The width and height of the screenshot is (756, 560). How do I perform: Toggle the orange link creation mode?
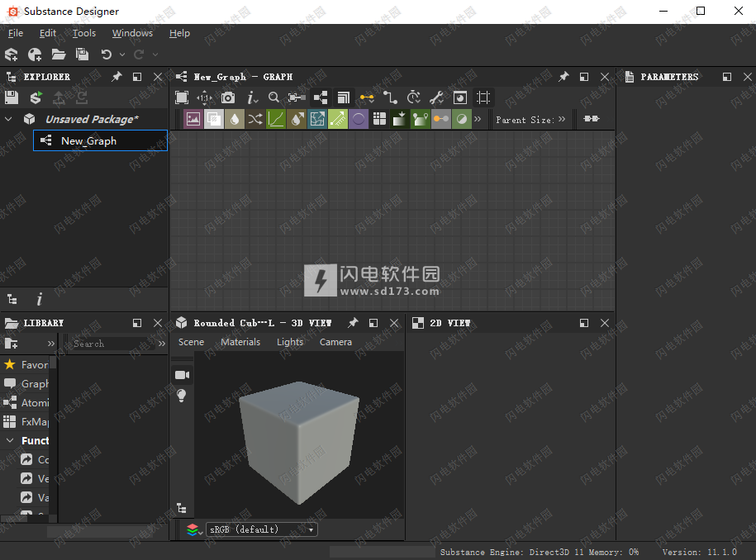pos(367,97)
